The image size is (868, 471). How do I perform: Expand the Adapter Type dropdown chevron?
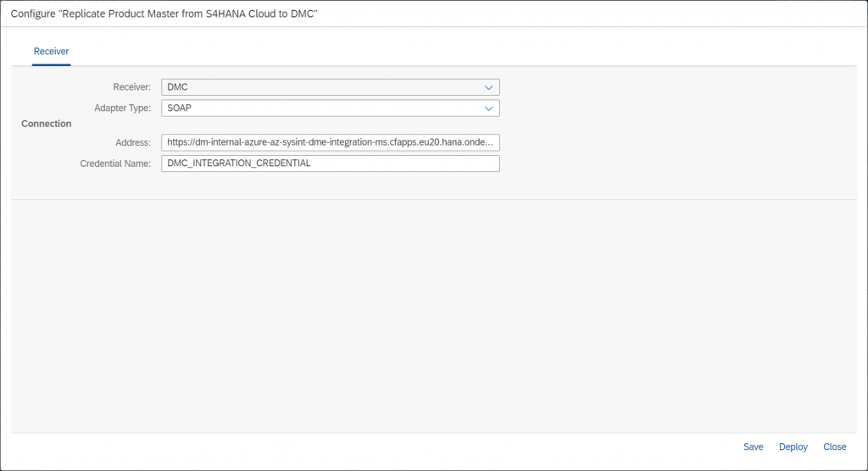tap(488, 108)
